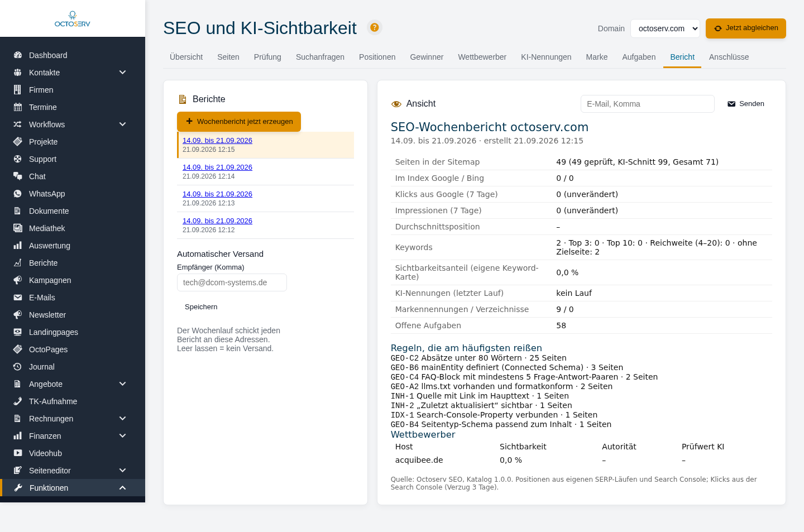Open the Domain dropdown octoserv.com
This screenshot has width=804, height=532.
point(665,28)
